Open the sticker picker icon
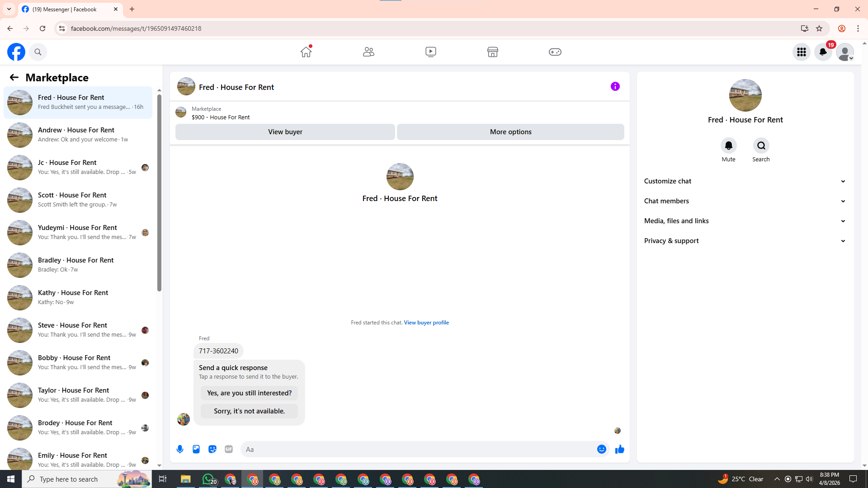 click(x=212, y=449)
